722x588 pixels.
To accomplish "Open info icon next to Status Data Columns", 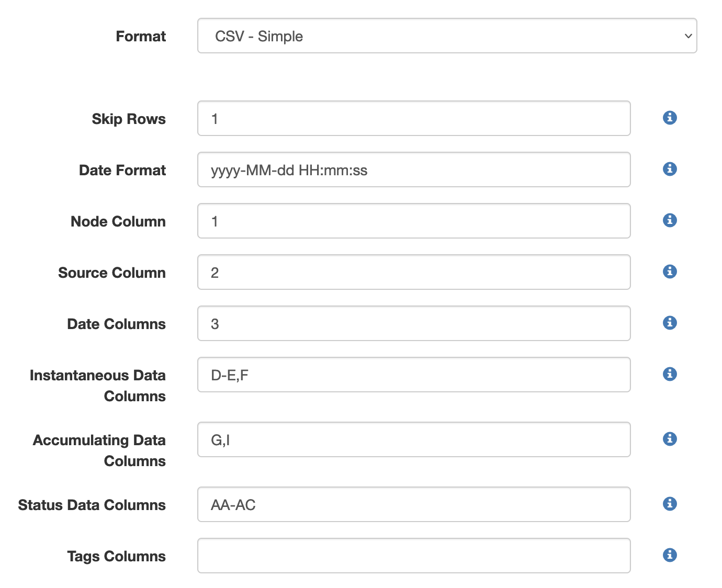I will [670, 504].
